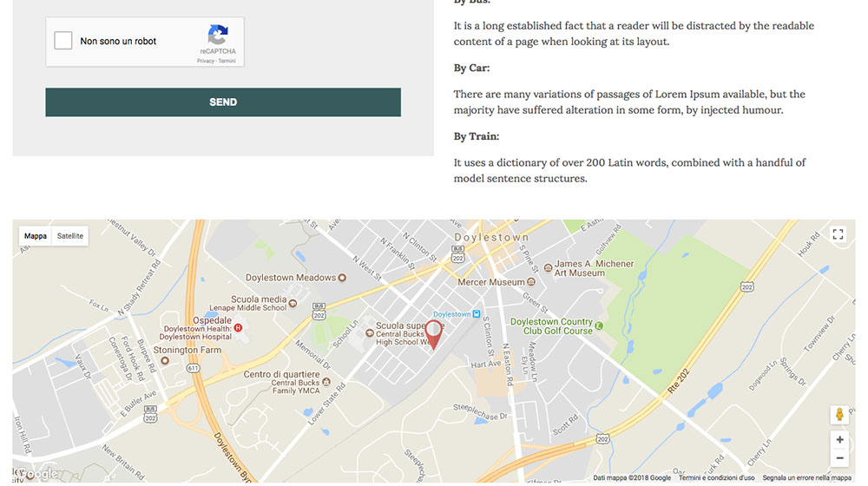
Task: Click the Street View pegman icon
Action: tap(839, 415)
